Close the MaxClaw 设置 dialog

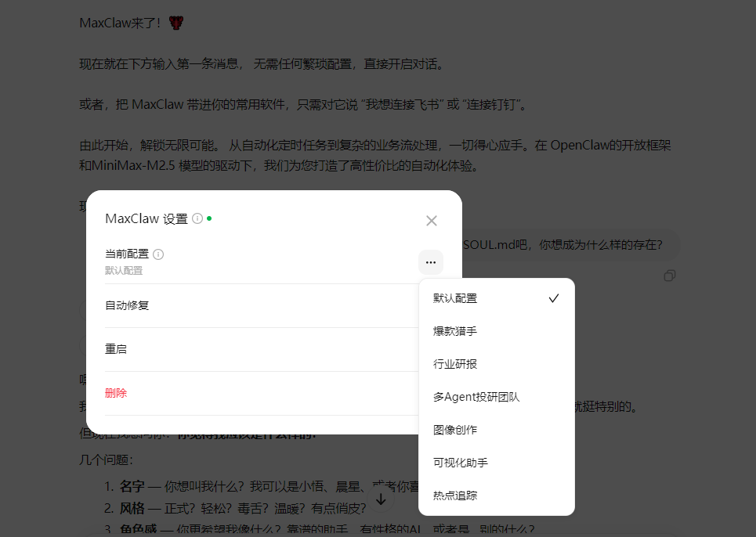(431, 221)
